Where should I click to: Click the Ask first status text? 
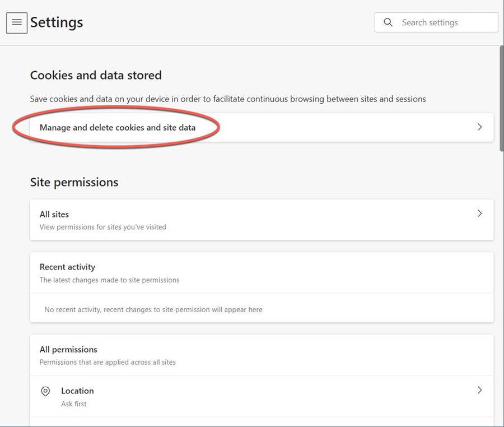click(x=74, y=404)
